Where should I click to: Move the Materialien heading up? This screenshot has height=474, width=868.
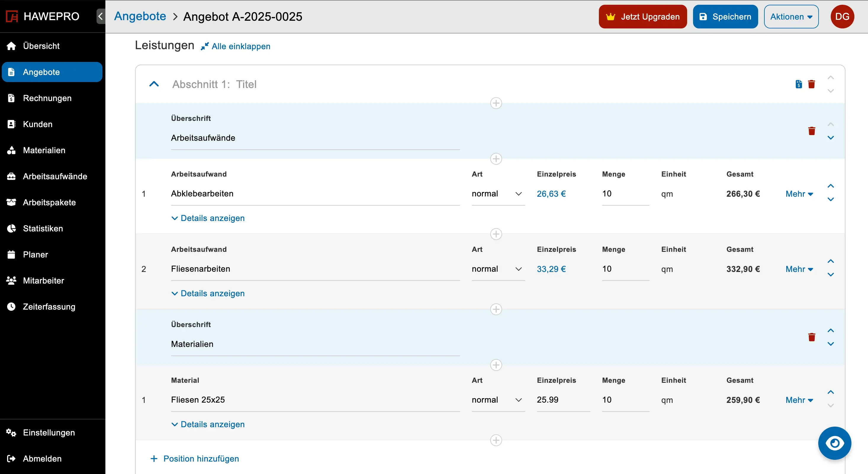[x=831, y=330]
